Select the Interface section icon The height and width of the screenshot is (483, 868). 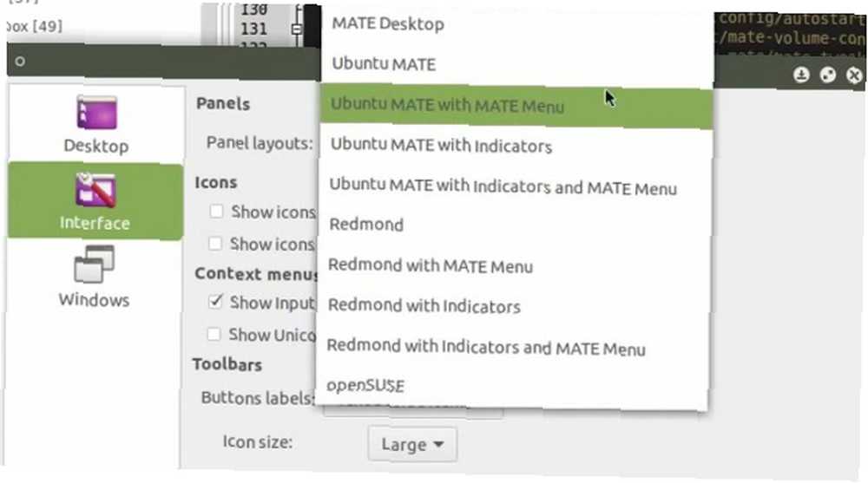[95, 190]
